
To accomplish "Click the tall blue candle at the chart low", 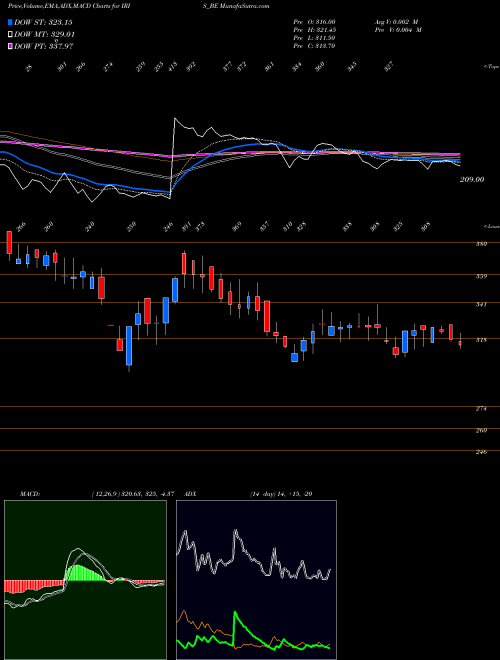I will (x=129, y=346).
